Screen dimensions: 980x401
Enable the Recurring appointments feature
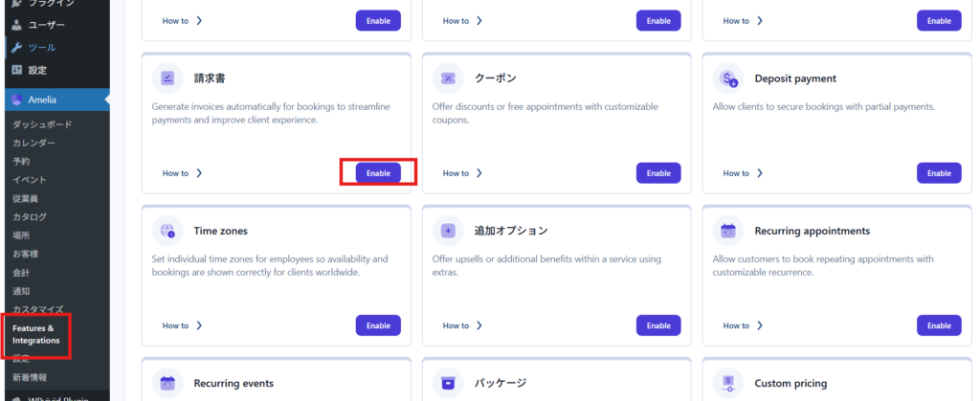(x=939, y=325)
